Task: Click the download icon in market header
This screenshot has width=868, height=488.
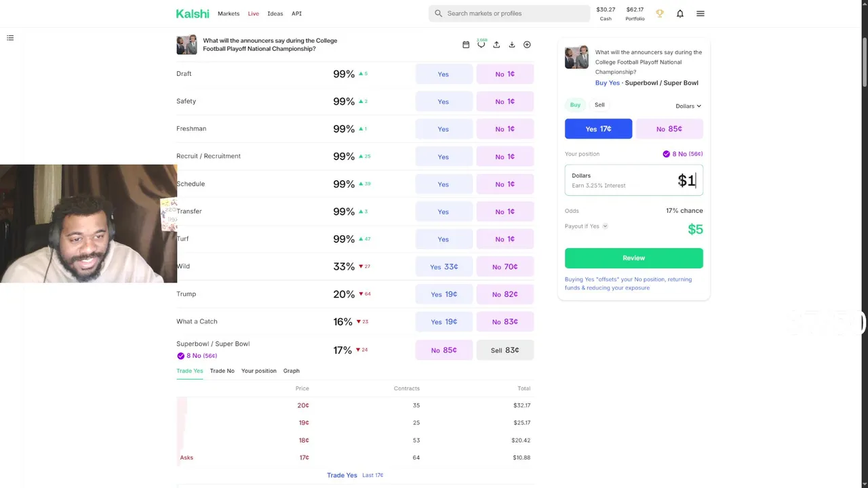Action: point(512,45)
